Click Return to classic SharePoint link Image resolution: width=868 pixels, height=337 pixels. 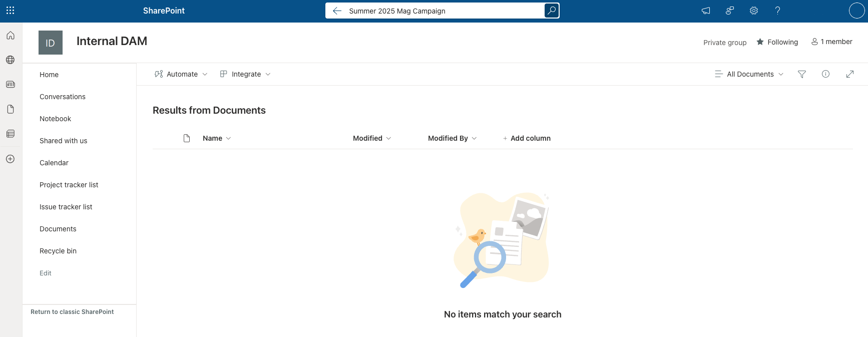[x=72, y=312]
